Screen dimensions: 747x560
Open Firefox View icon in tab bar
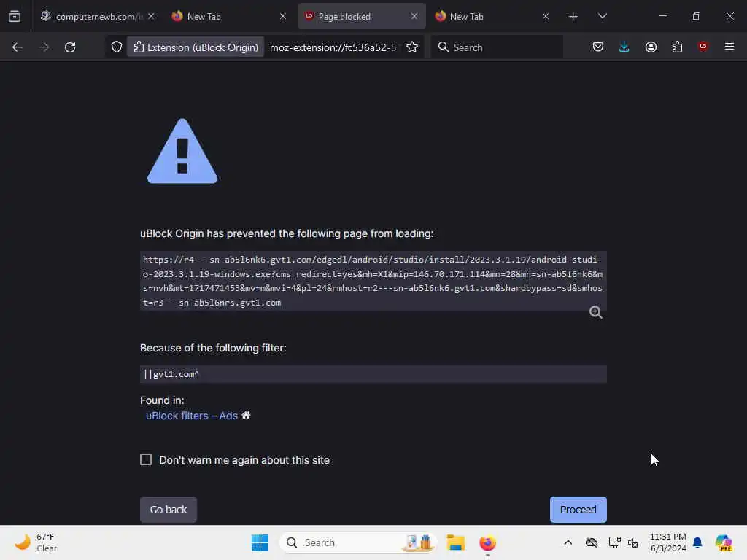coord(15,16)
